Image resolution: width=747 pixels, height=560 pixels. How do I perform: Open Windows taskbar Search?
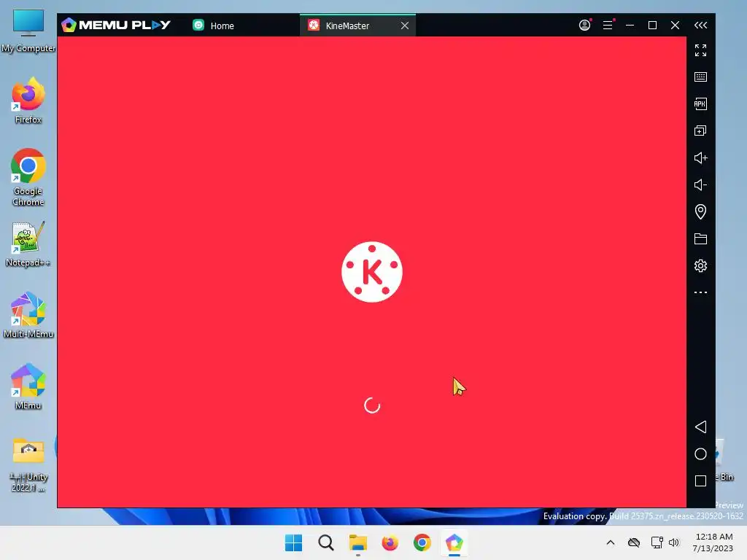tap(326, 542)
